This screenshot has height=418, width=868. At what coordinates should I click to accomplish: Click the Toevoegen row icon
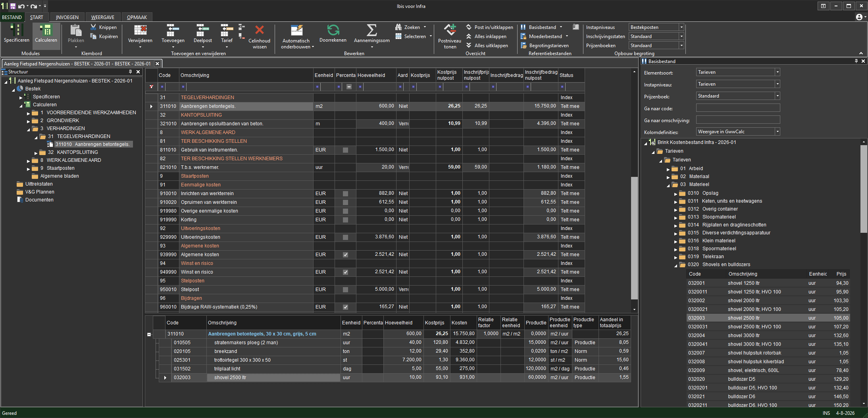click(173, 30)
